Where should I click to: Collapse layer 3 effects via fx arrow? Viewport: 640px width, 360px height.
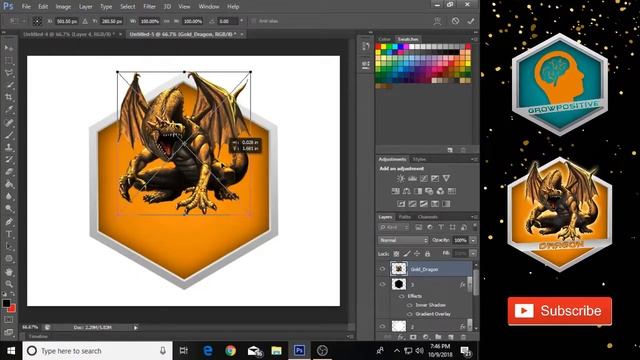469,284
